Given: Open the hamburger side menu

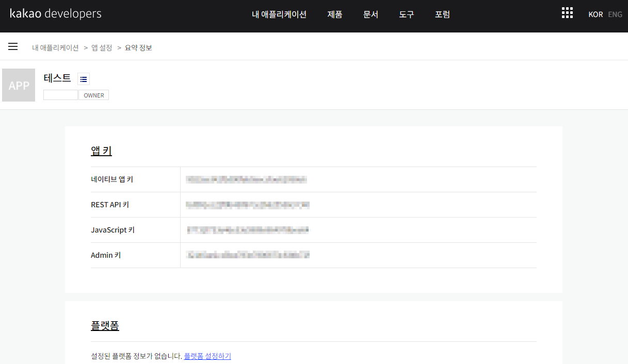Looking at the screenshot, I should tap(13, 47).
